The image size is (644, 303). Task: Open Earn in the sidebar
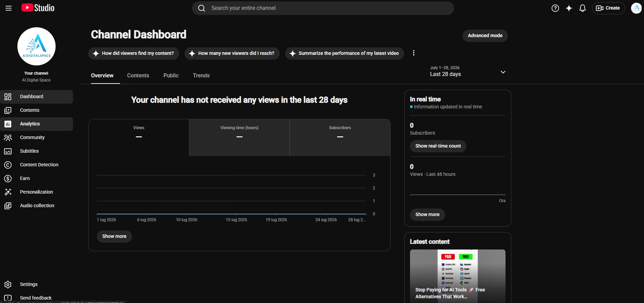[36, 179]
